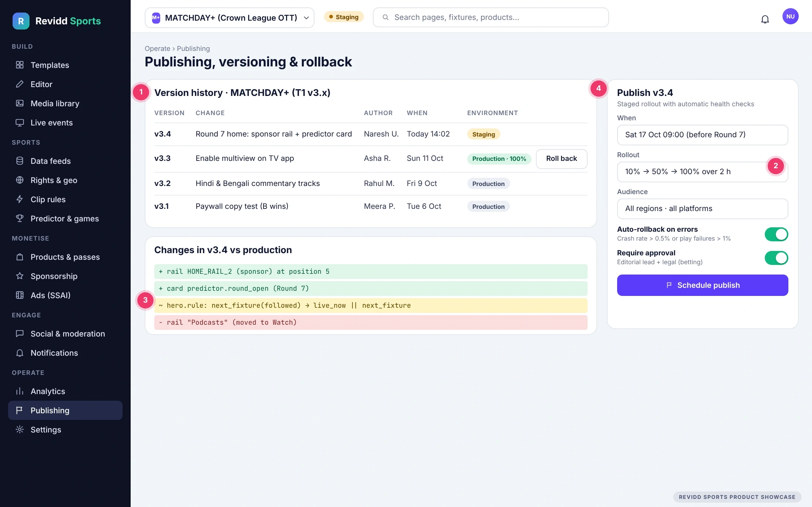Open the MATCHDAY+ project switcher dropdown
The width and height of the screenshot is (812, 507).
click(229, 18)
